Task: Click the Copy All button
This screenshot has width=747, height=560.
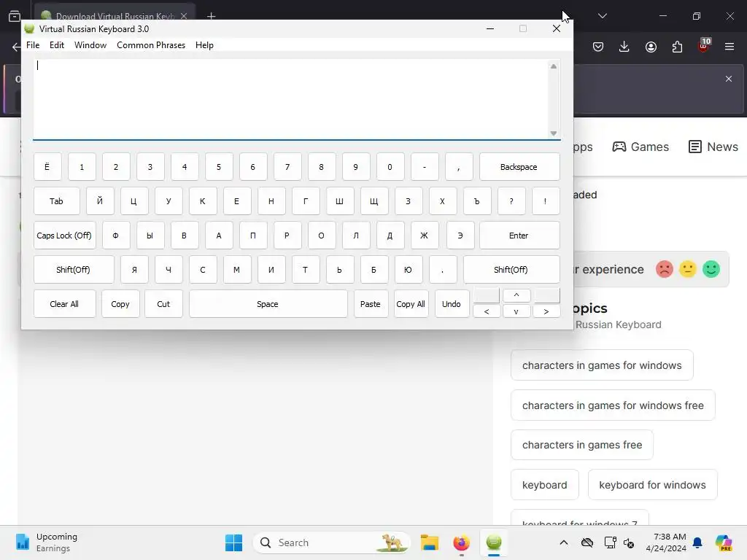Action: pos(411,304)
